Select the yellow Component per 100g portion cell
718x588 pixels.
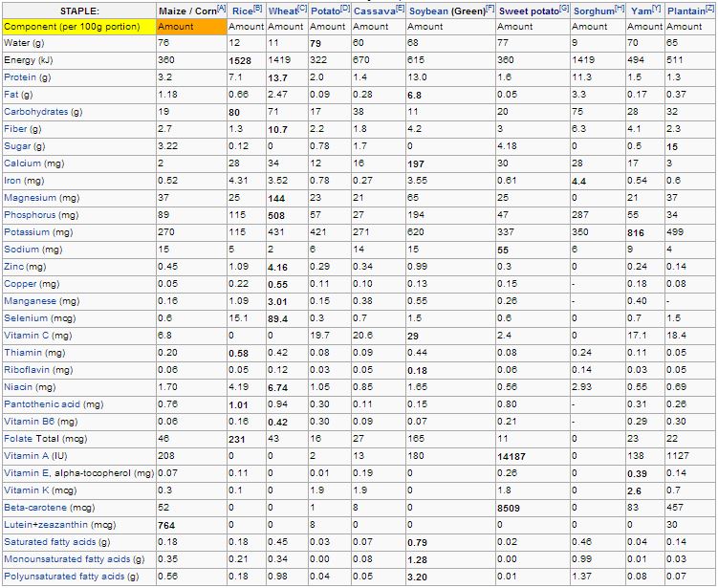point(78,27)
